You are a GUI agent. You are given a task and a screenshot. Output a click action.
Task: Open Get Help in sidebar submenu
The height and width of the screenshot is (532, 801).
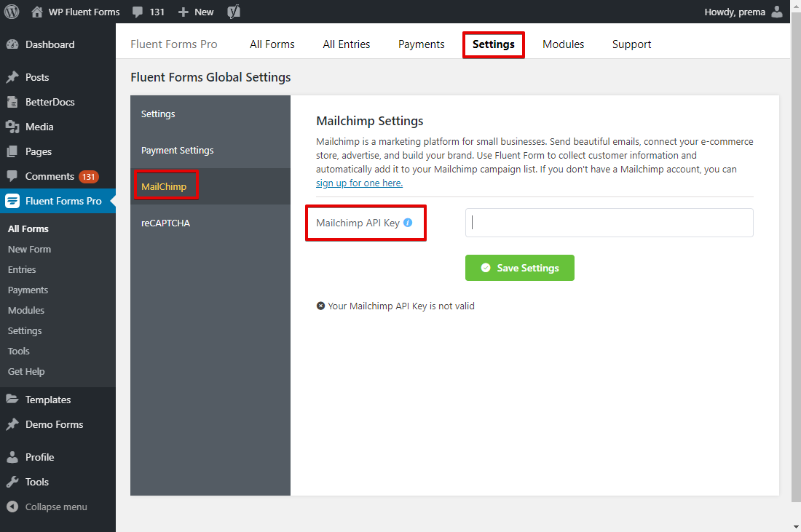[26, 372]
